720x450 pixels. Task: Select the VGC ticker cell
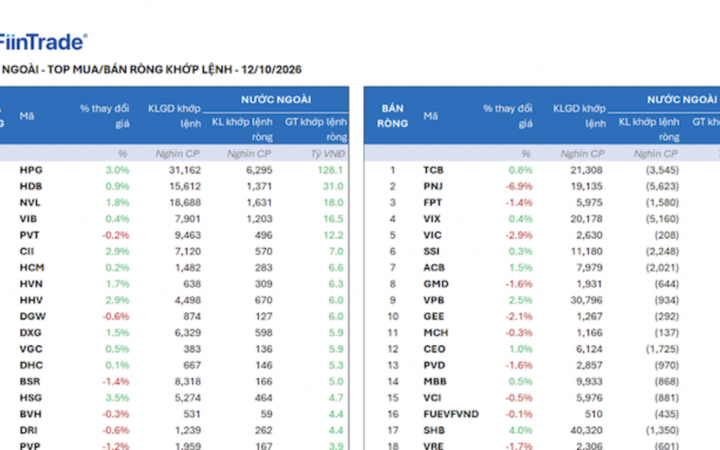pos(31,349)
